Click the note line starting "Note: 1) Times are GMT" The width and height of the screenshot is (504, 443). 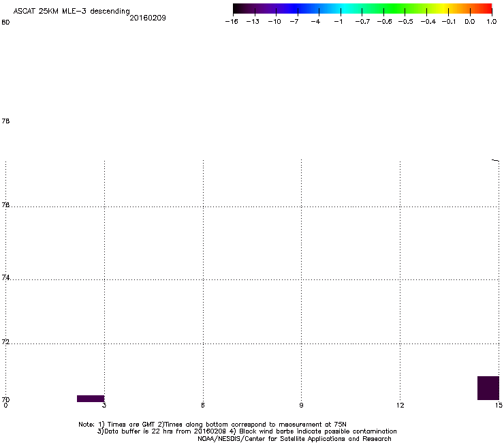coord(212,425)
